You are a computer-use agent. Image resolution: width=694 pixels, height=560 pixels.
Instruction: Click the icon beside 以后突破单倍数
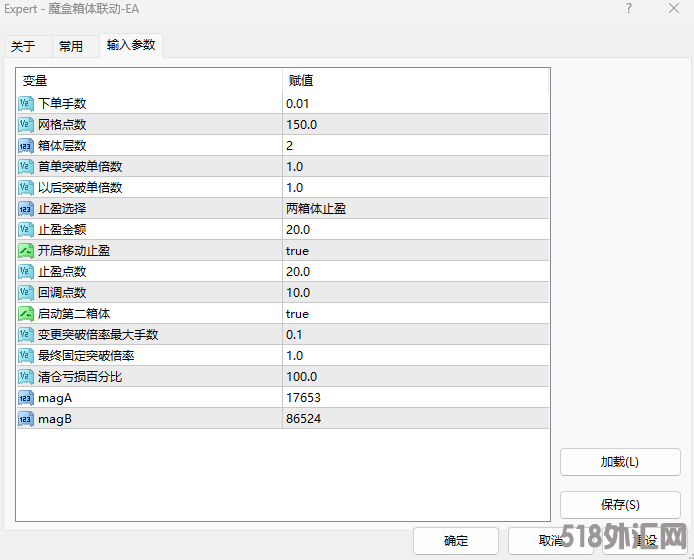[x=26, y=188]
